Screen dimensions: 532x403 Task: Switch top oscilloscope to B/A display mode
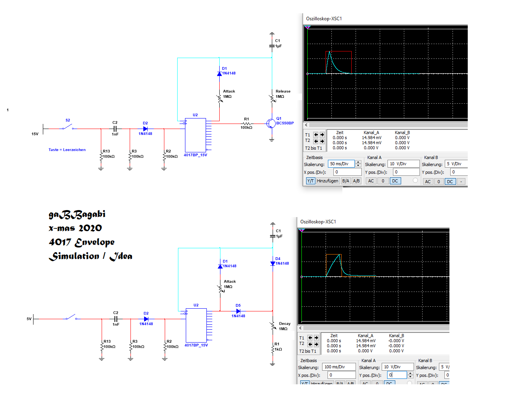point(345,181)
